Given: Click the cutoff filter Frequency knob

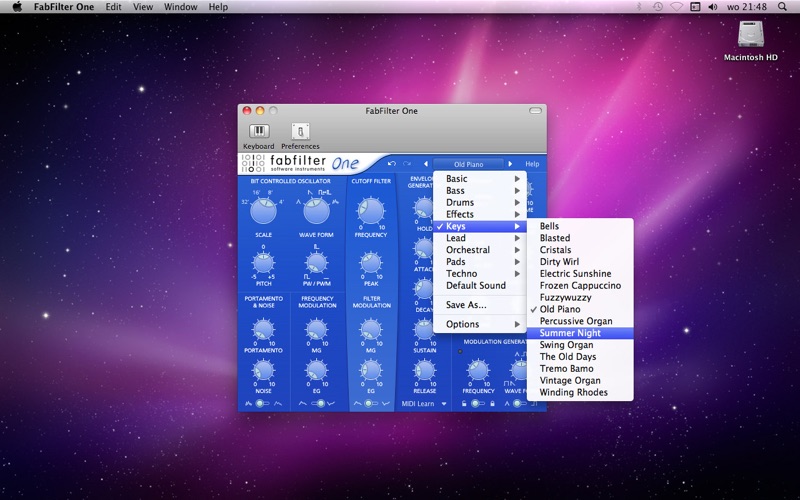Looking at the screenshot, I should [x=371, y=210].
